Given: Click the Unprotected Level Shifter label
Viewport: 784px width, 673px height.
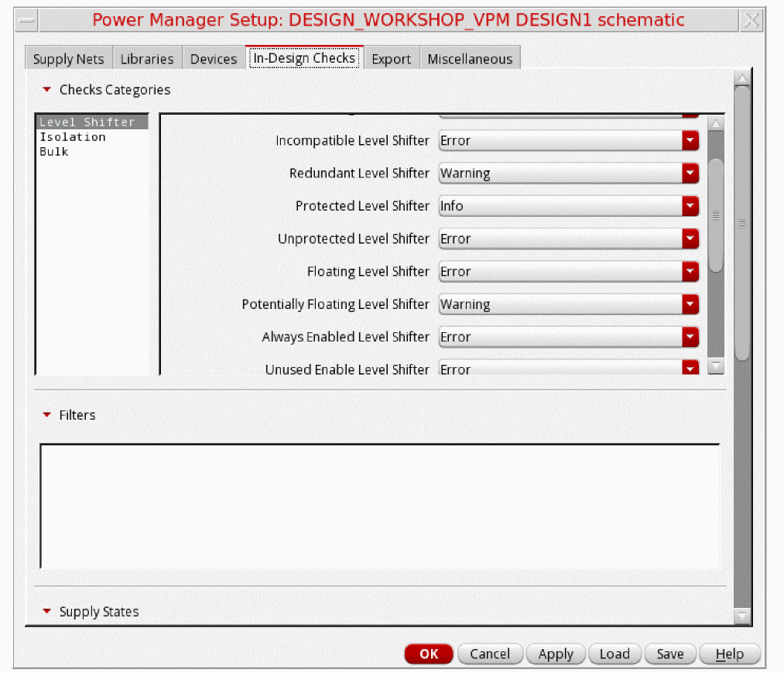Looking at the screenshot, I should (354, 239).
